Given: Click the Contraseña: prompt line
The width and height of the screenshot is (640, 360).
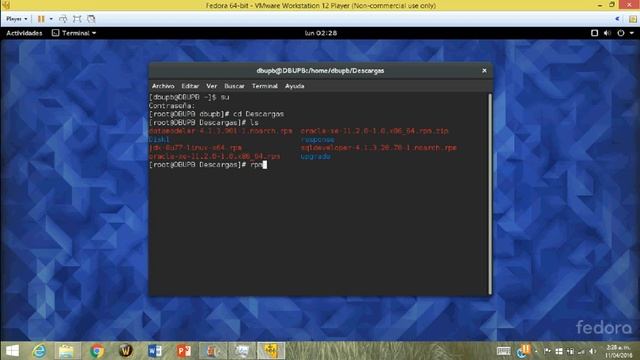Looking at the screenshot, I should click(172, 106).
